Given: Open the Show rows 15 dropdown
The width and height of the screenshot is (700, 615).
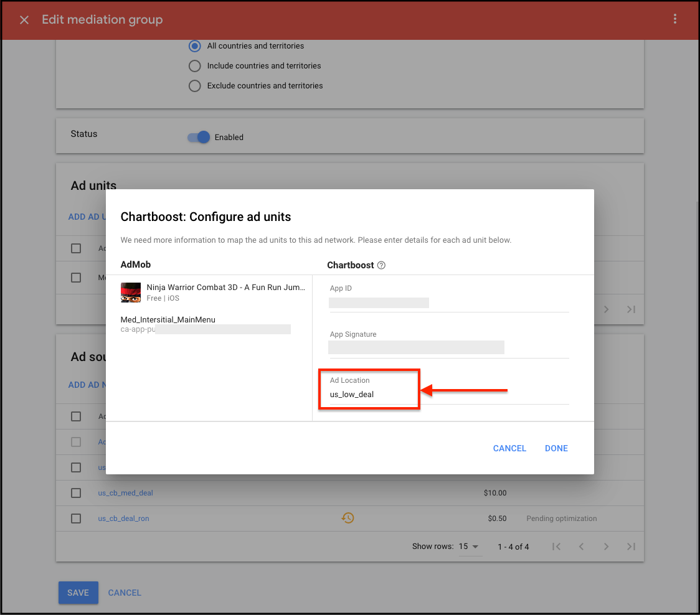Looking at the screenshot, I should click(470, 547).
